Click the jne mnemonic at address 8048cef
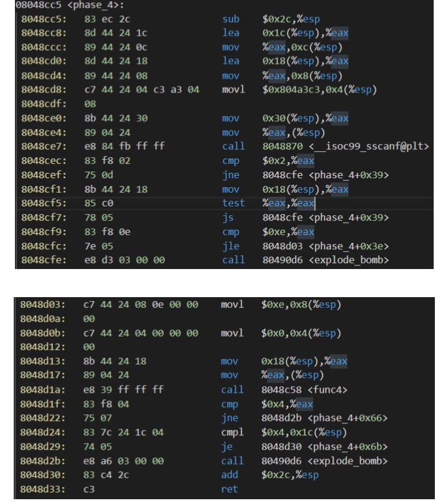This screenshot has width=448, height=504. [x=231, y=175]
